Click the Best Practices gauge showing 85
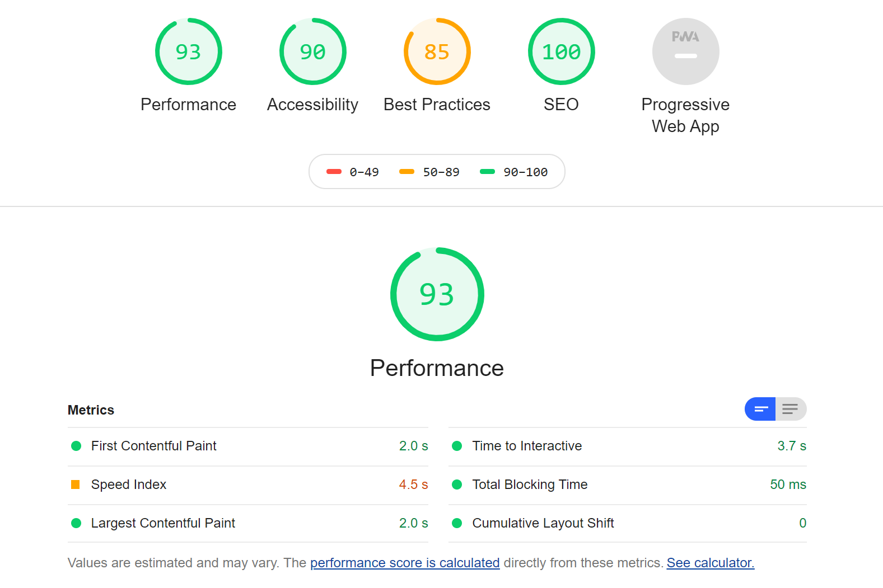Image resolution: width=883 pixels, height=588 pixels. (x=437, y=51)
